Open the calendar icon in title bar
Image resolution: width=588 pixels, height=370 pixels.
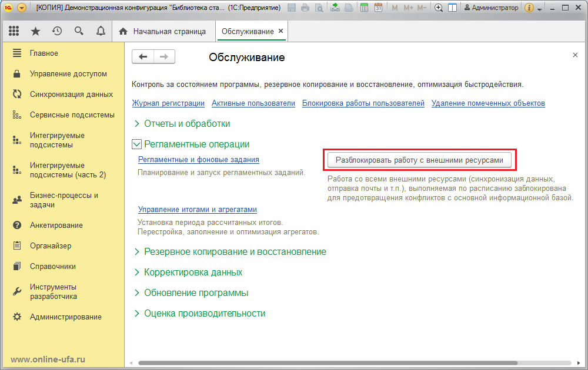click(378, 8)
